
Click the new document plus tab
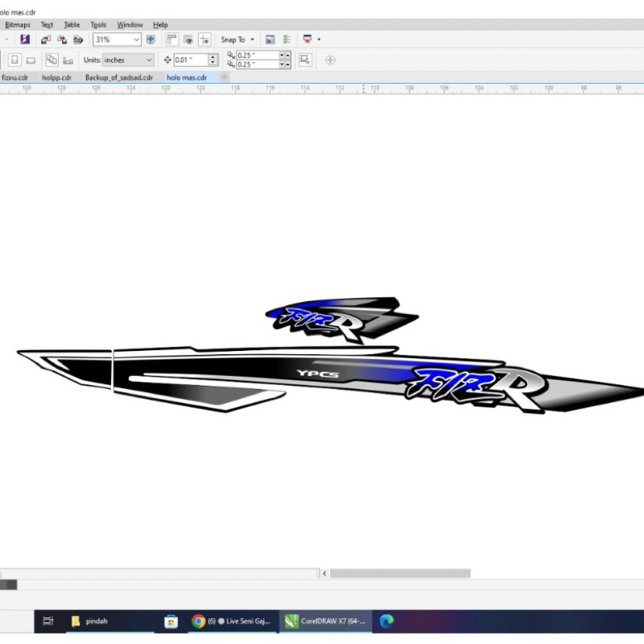[225, 76]
